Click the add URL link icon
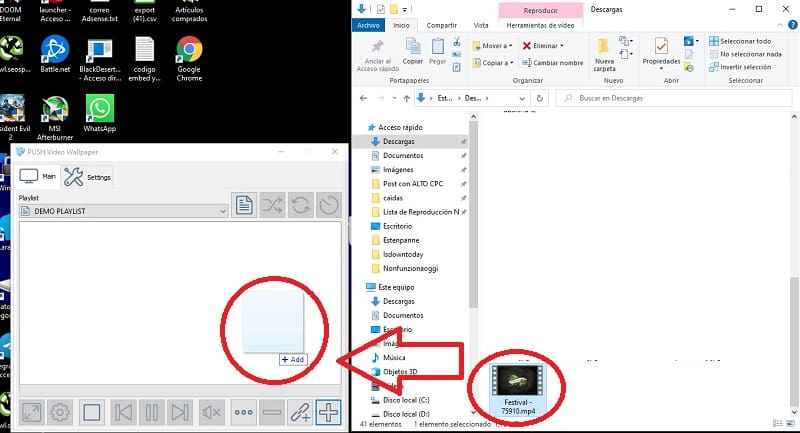This screenshot has width=800, height=433. pyautogui.click(x=300, y=412)
